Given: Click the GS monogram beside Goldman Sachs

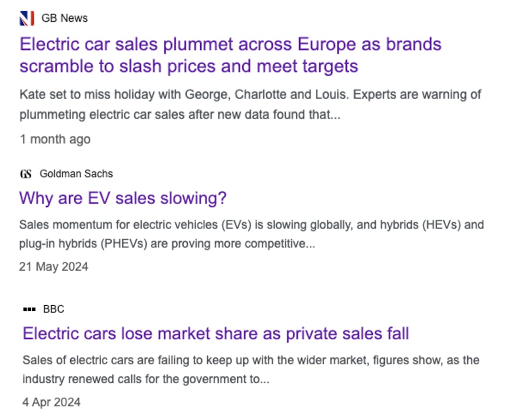Looking at the screenshot, I should click(26, 174).
